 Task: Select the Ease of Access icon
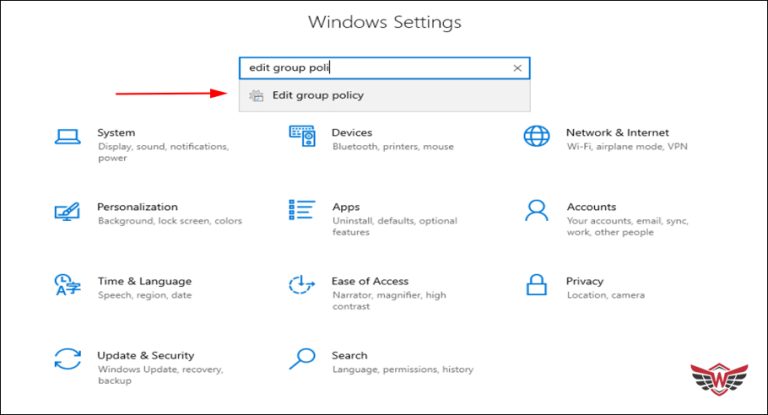[301, 286]
